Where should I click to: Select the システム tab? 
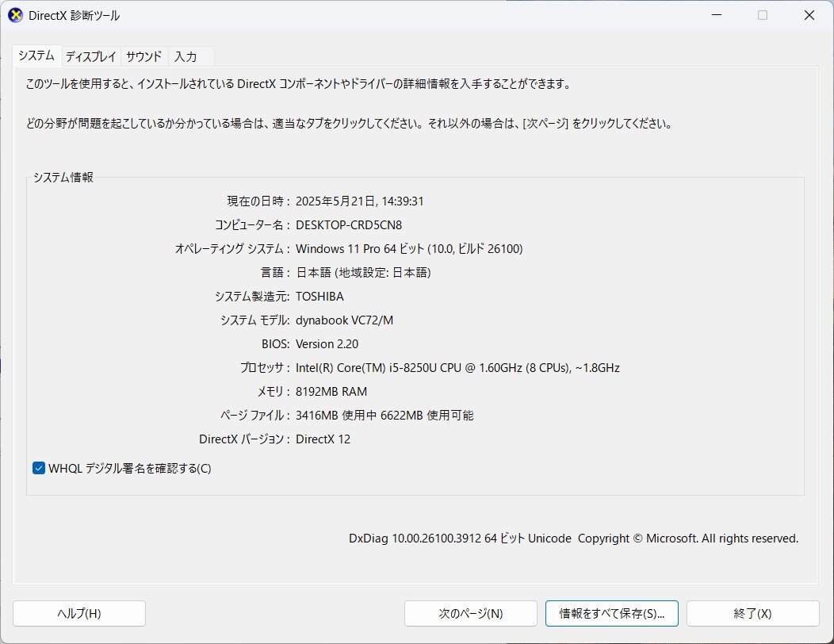[36, 56]
